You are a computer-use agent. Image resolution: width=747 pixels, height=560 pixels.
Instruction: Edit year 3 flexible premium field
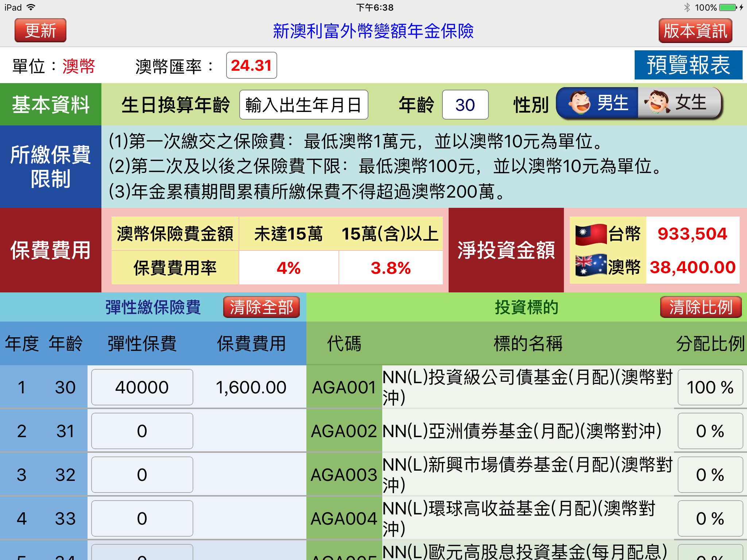tap(142, 475)
